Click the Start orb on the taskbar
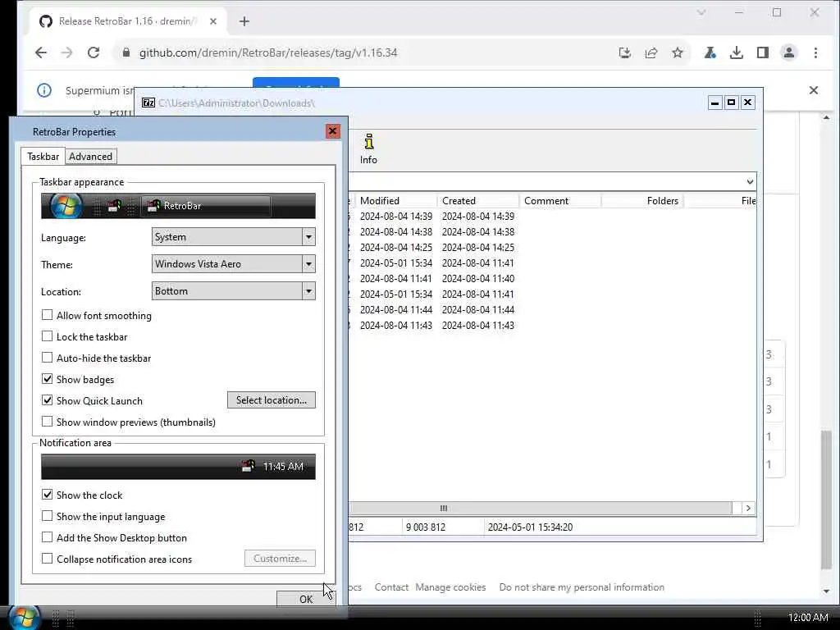The image size is (840, 630). tap(24, 617)
